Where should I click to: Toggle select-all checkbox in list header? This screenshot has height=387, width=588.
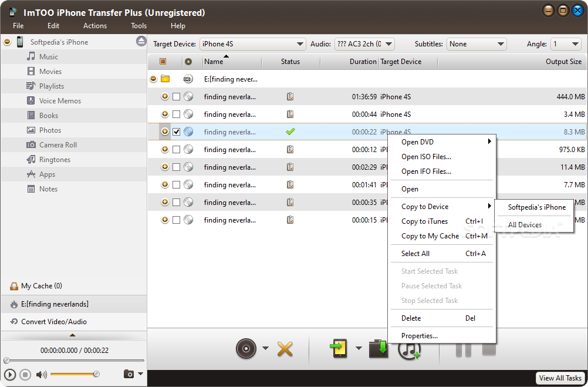163,62
